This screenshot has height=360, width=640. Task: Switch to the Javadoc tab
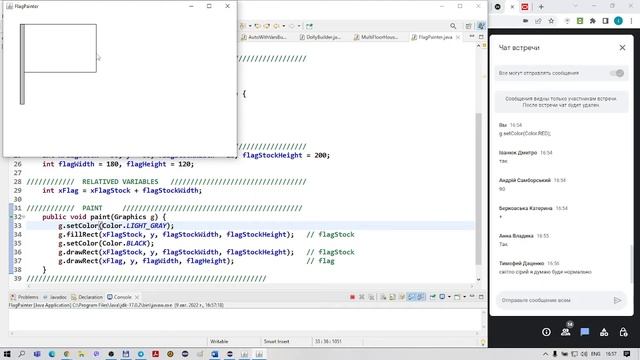point(55,297)
